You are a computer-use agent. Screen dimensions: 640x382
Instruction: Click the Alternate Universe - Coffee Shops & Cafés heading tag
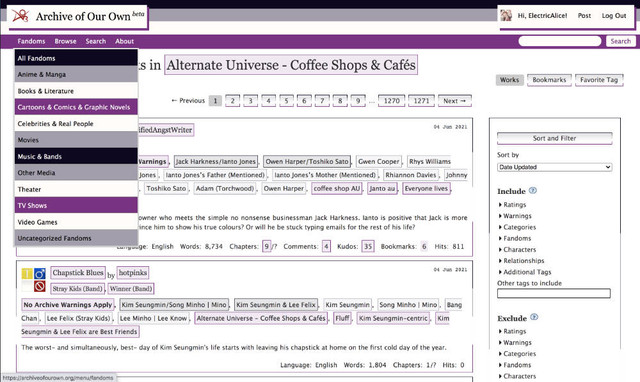[291, 65]
